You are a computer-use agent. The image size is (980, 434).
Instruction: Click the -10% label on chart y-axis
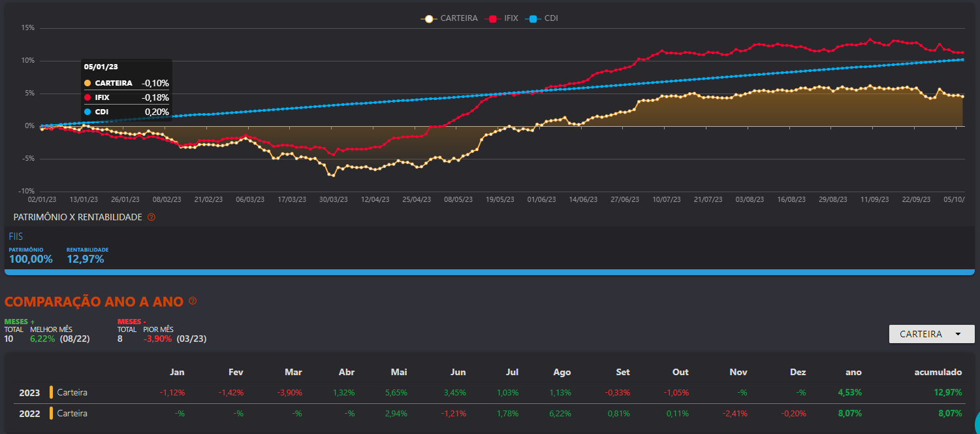coord(25,192)
